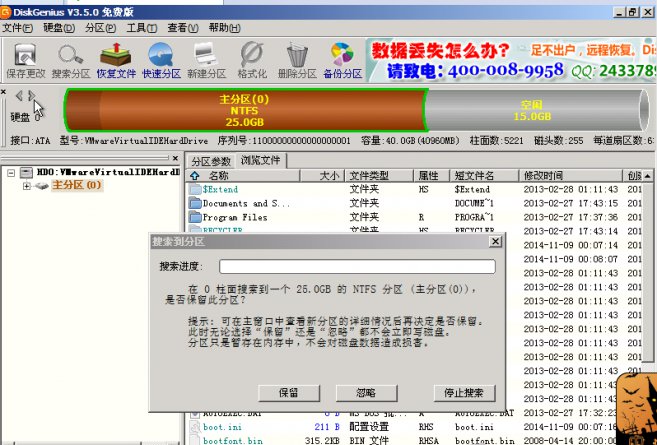657x445 pixels.
Task: Close the 搜索到分区 dialog
Action: click(495, 242)
